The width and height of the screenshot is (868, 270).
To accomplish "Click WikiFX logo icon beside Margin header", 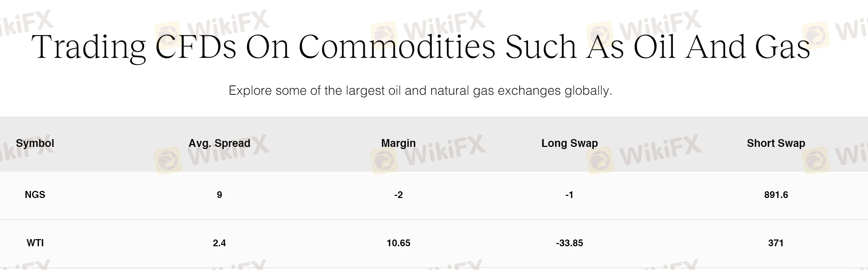I will coord(383,160).
